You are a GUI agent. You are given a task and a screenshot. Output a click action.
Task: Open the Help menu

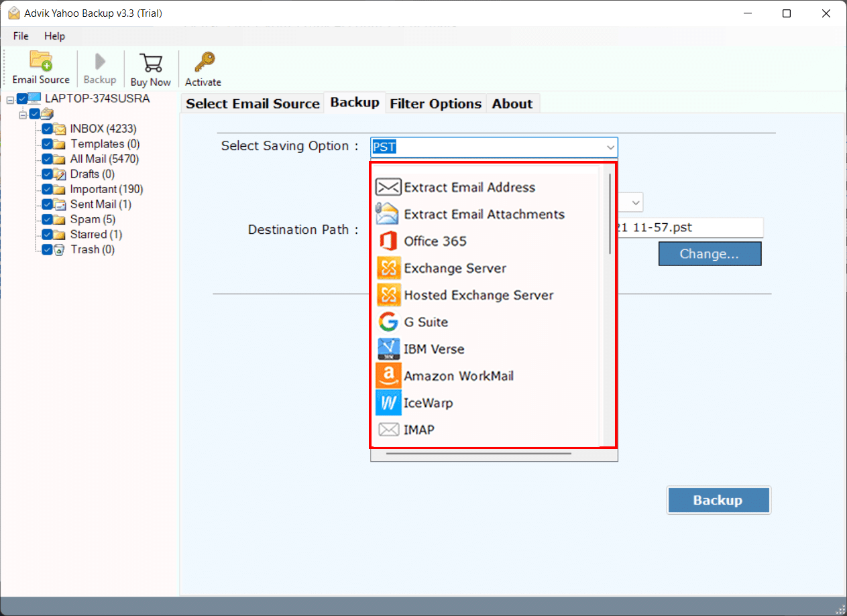tap(55, 36)
